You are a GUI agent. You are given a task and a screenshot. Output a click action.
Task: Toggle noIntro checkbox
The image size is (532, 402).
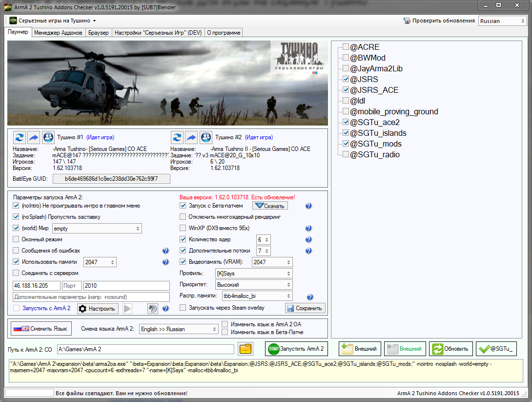coord(16,206)
